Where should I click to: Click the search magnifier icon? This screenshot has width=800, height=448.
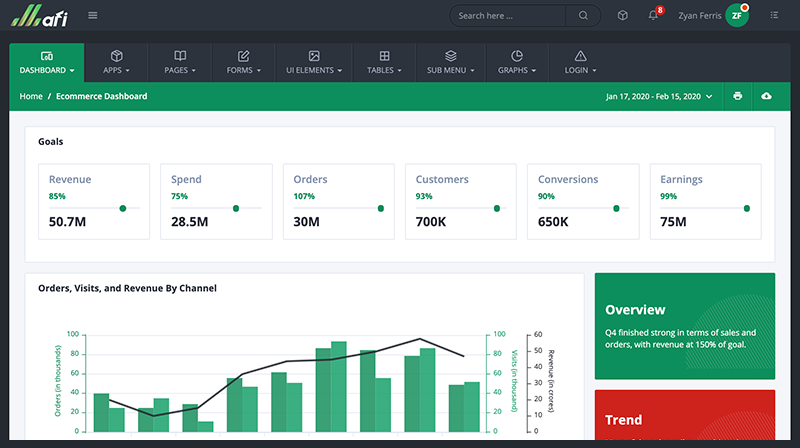coord(583,16)
